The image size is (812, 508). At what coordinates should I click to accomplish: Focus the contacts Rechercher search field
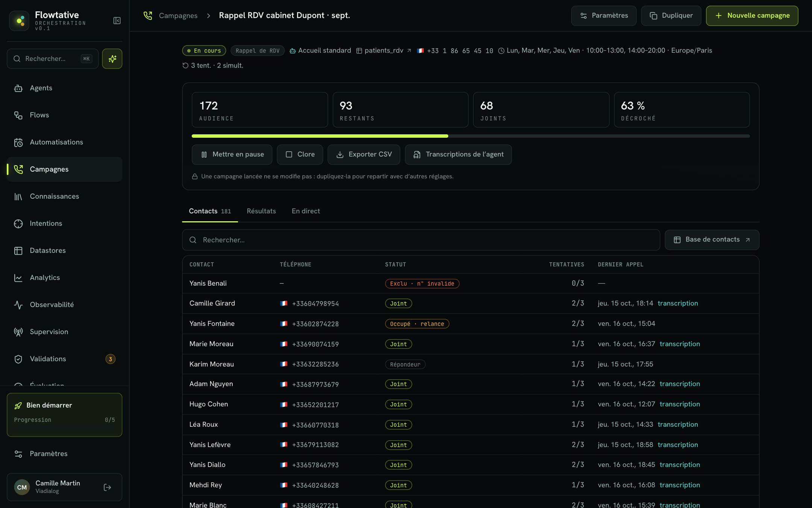coord(421,240)
